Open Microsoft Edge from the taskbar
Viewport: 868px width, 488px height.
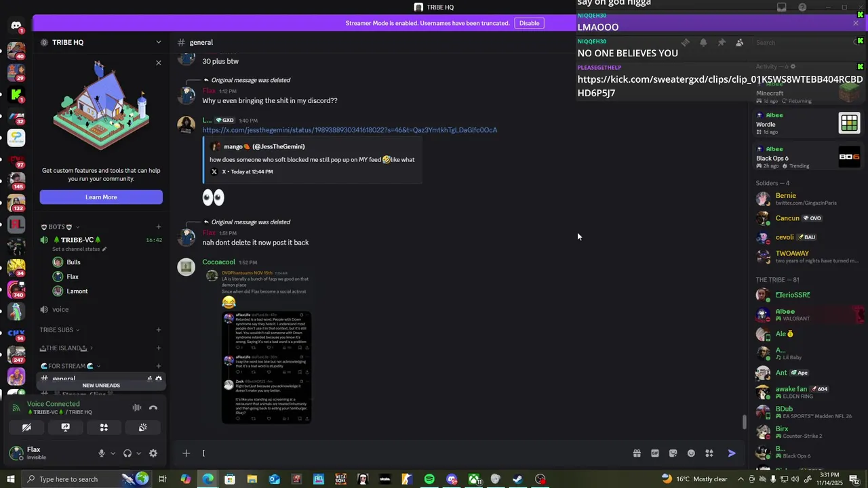point(208,479)
